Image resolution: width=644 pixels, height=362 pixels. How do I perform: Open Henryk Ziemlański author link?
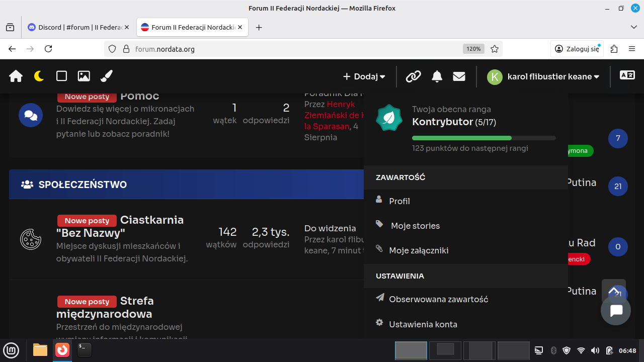coord(333,115)
